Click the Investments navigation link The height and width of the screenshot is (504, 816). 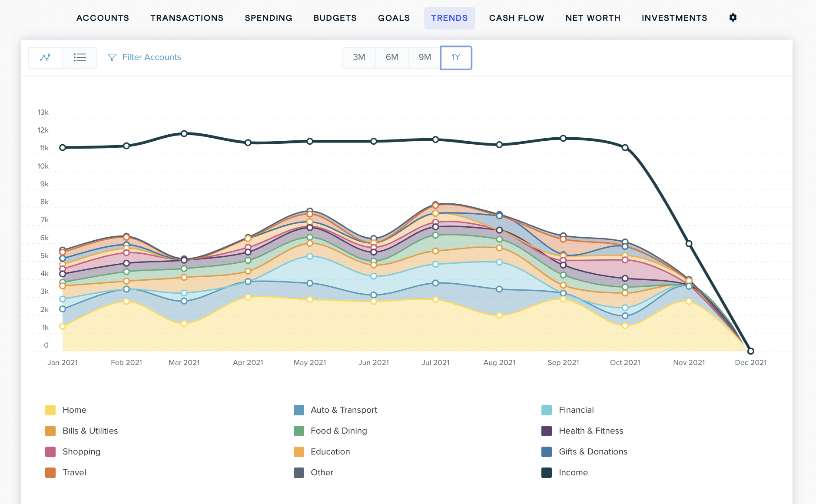pyautogui.click(x=674, y=18)
